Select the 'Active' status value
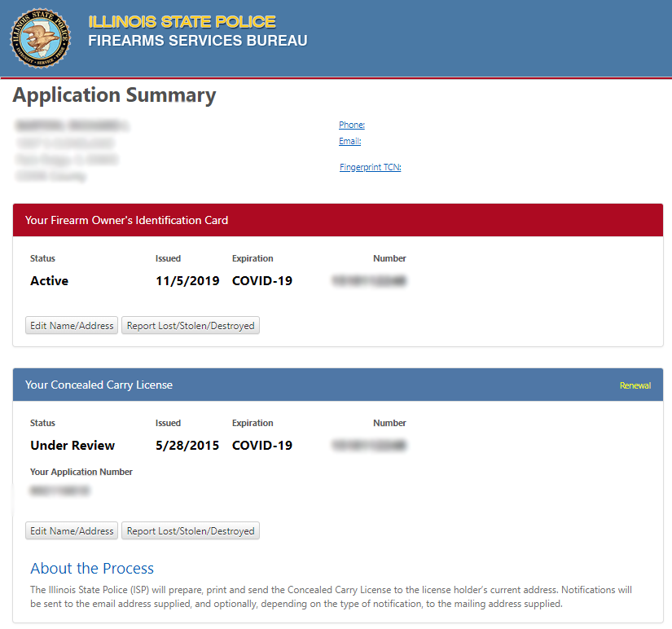 50,281
